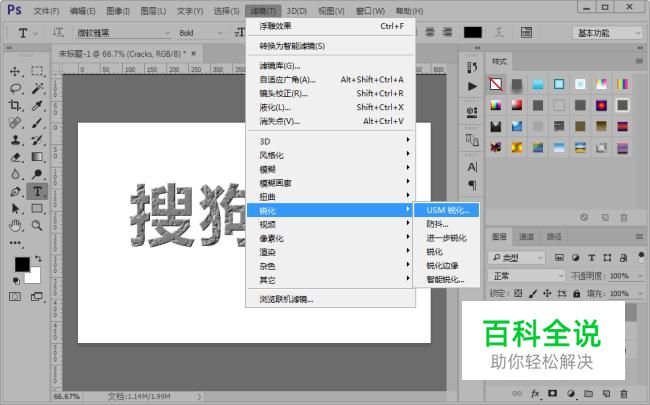Viewport: 650px width, 405px height.
Task: Choose USM Sharpen from submenu
Action: coord(446,210)
